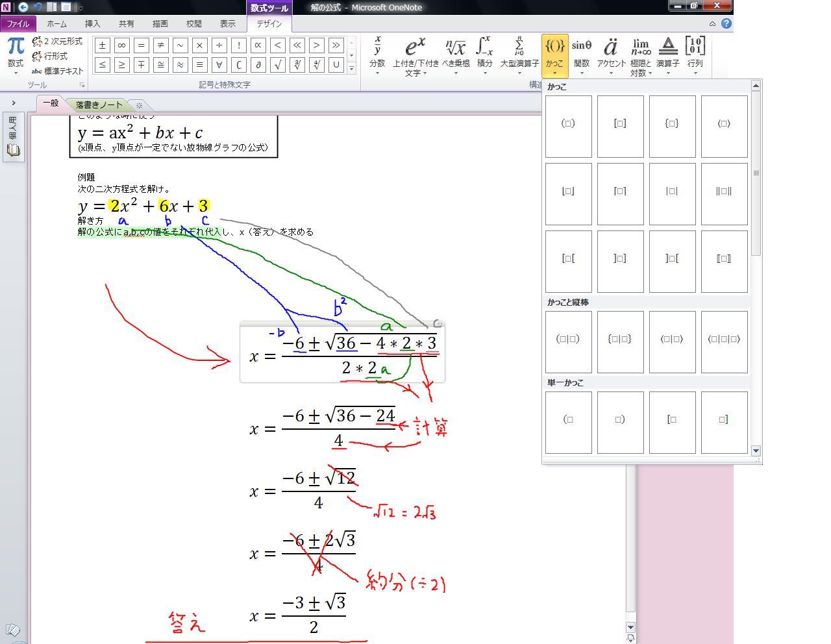Choose angle brackets template
The width and height of the screenshot is (831, 644).
pyautogui.click(x=725, y=127)
